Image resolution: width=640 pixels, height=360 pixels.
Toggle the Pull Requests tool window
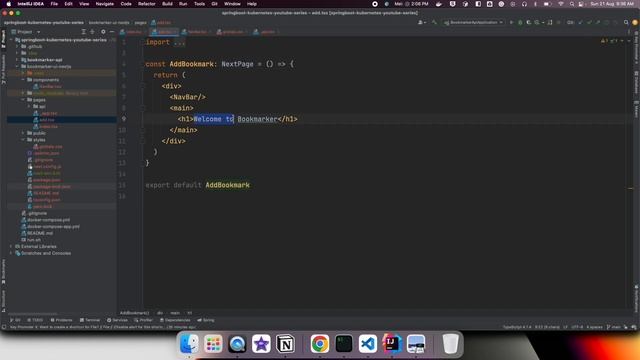point(3,68)
